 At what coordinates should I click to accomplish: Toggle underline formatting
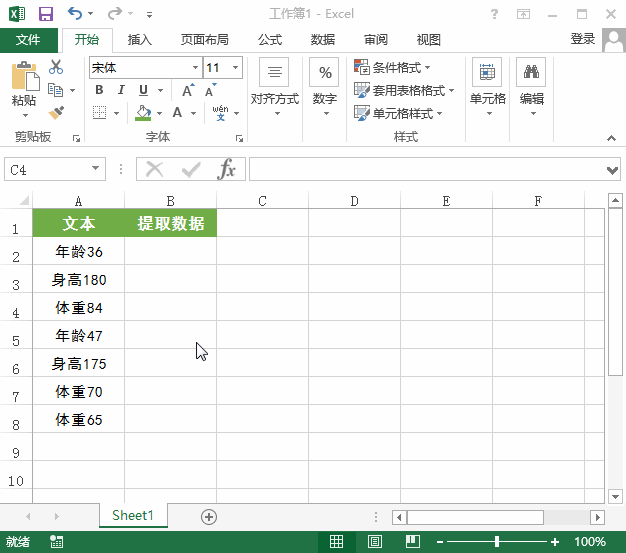tap(141, 90)
